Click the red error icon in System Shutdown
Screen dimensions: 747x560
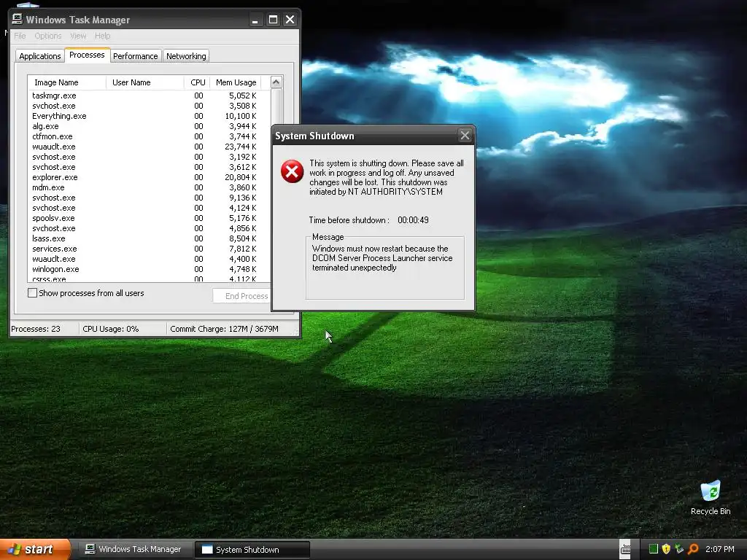pos(292,171)
